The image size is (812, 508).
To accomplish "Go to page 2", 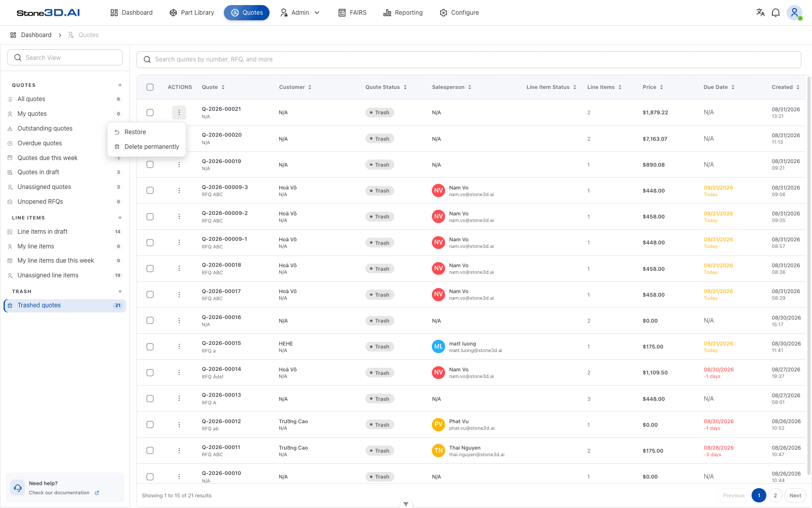I will coord(775,495).
